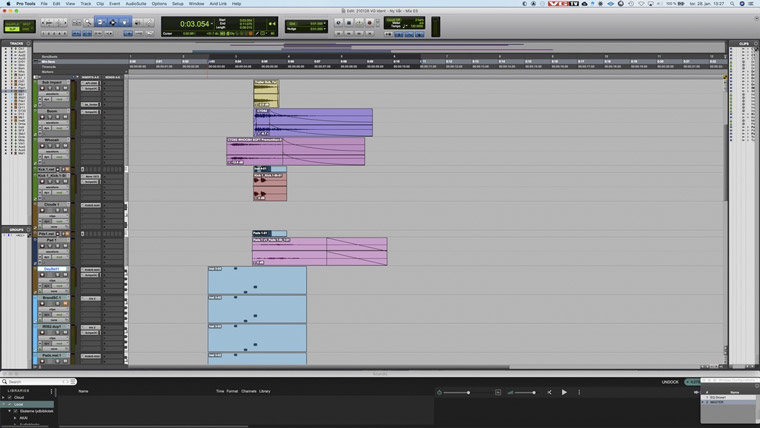760x428 pixels.
Task: Select the Scrubber tool
Action: pyautogui.click(x=138, y=23)
